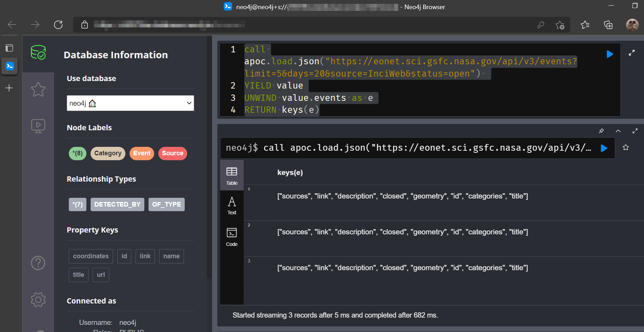Refresh the browser page
Image resolution: width=644 pixels, height=332 pixels.
(58, 25)
